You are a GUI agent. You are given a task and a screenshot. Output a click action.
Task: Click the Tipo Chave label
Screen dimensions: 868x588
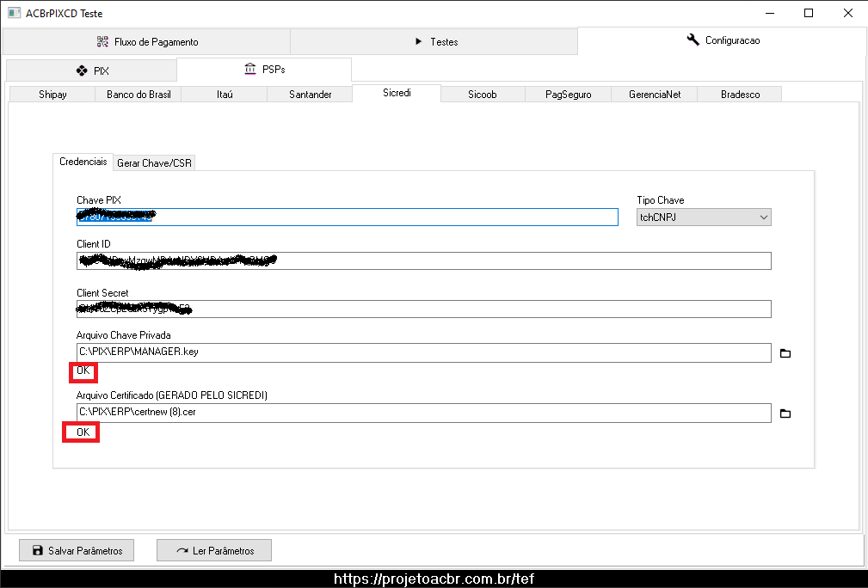pyautogui.click(x=661, y=200)
